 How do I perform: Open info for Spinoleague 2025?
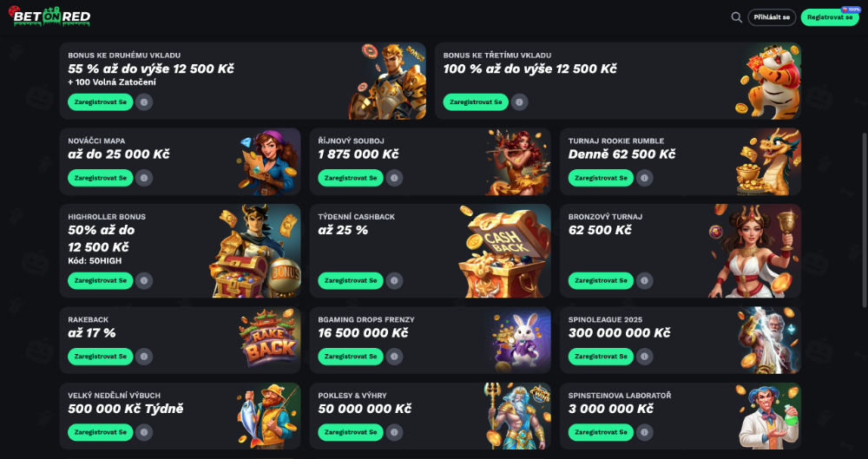pos(644,357)
